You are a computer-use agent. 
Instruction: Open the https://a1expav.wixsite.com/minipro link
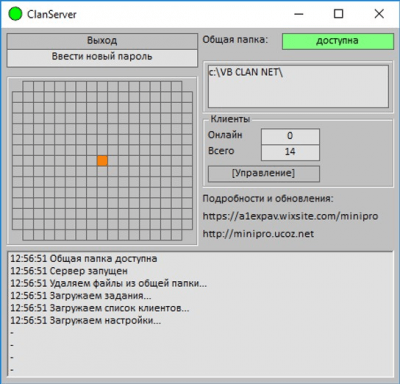pos(290,216)
